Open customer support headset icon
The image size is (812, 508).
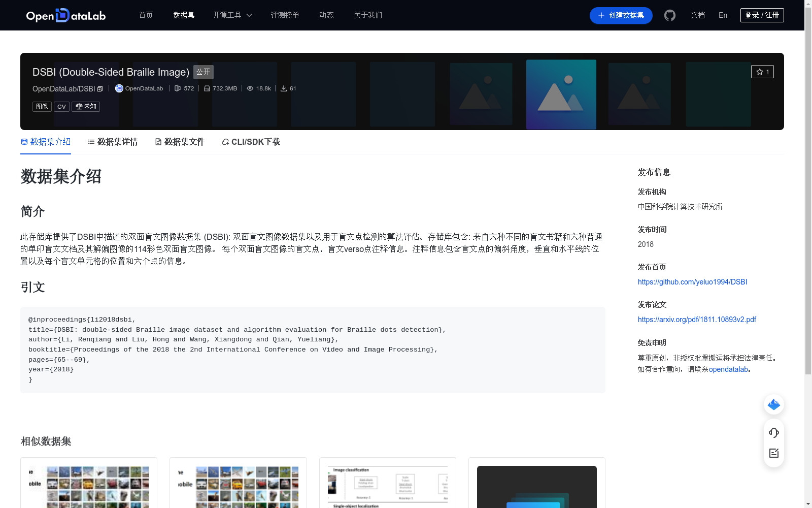(x=774, y=432)
